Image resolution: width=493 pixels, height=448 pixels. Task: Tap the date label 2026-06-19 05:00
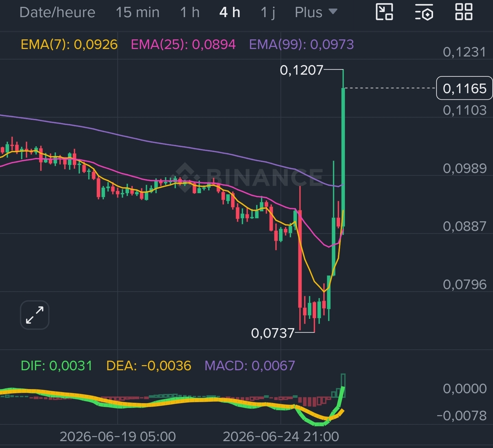click(118, 437)
